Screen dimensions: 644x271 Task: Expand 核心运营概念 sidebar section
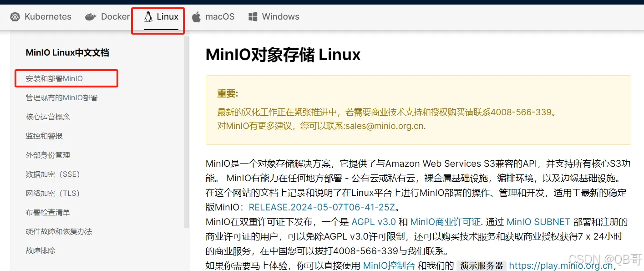(x=48, y=117)
